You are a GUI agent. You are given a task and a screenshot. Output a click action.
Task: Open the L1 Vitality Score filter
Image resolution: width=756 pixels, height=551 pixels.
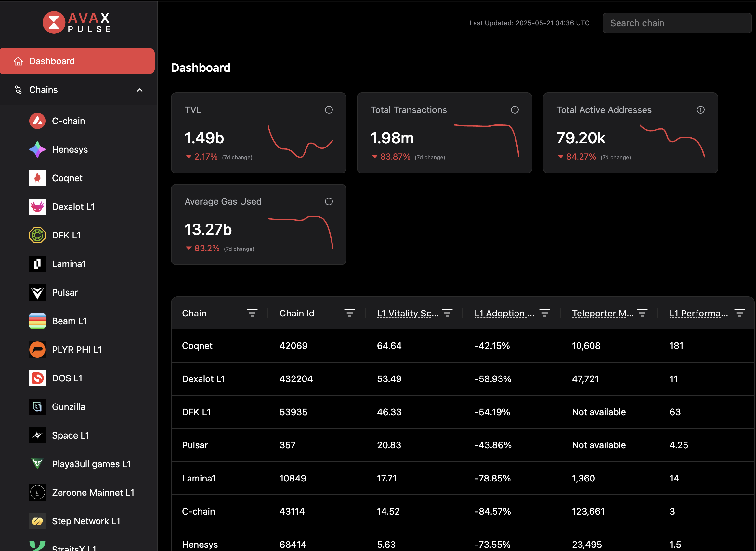click(447, 313)
